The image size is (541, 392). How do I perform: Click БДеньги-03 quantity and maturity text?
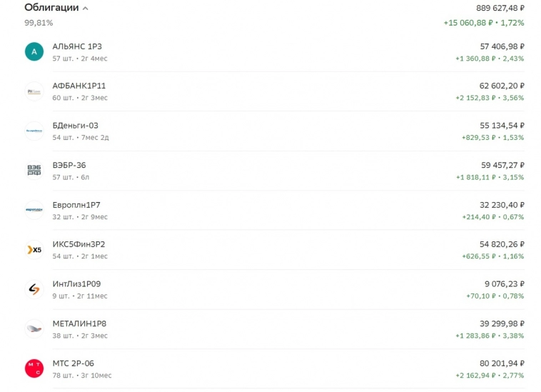81,137
